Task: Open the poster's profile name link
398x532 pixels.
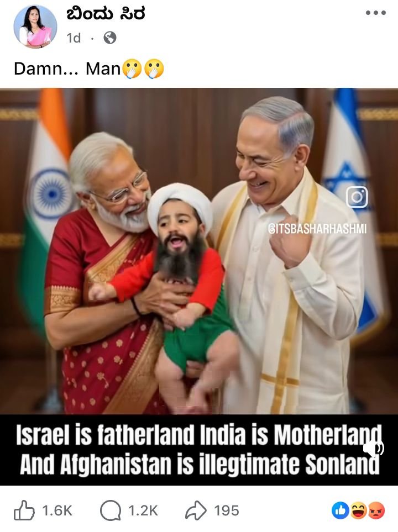Action: click(106, 14)
